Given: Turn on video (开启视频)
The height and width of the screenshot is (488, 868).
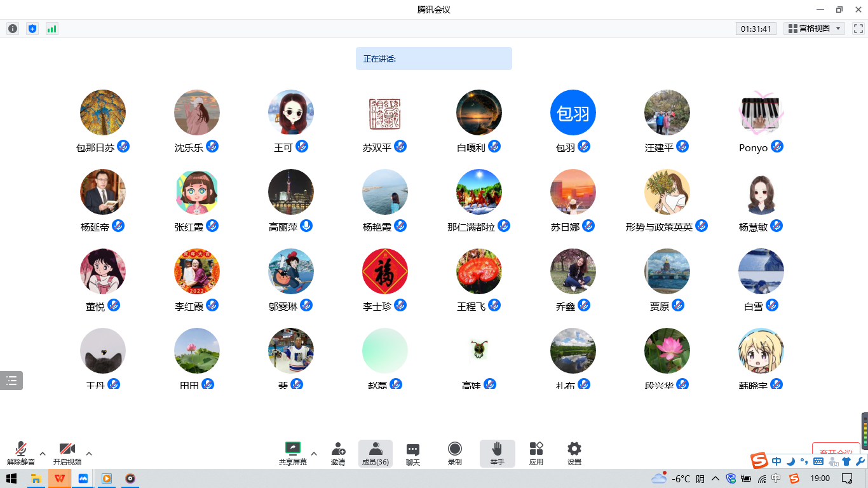Looking at the screenshot, I should (67, 453).
